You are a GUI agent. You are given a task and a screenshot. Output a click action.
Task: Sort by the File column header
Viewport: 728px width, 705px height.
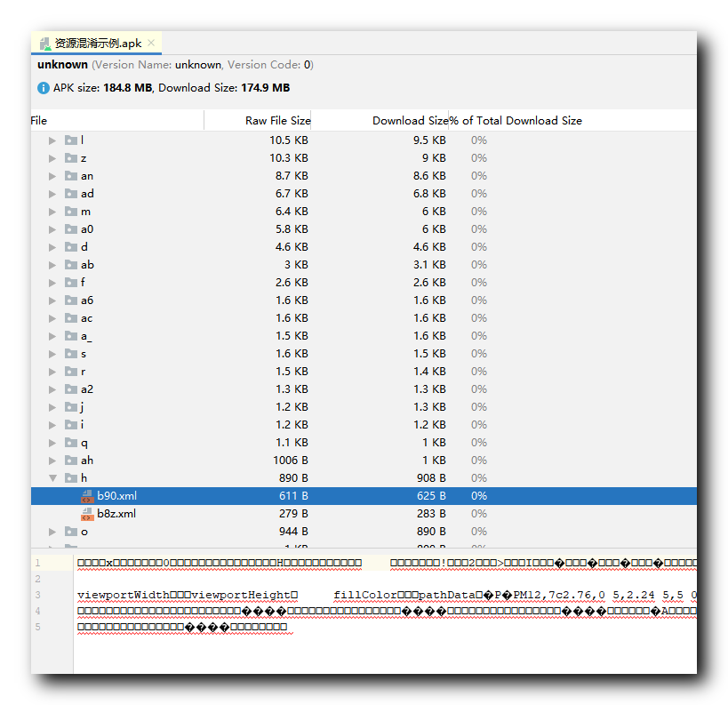coord(117,121)
